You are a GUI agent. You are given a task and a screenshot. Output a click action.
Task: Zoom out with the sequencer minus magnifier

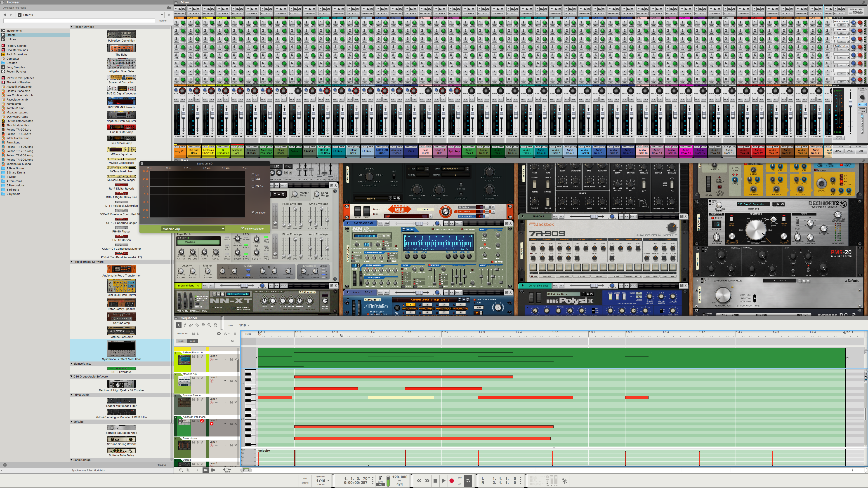tap(181, 470)
